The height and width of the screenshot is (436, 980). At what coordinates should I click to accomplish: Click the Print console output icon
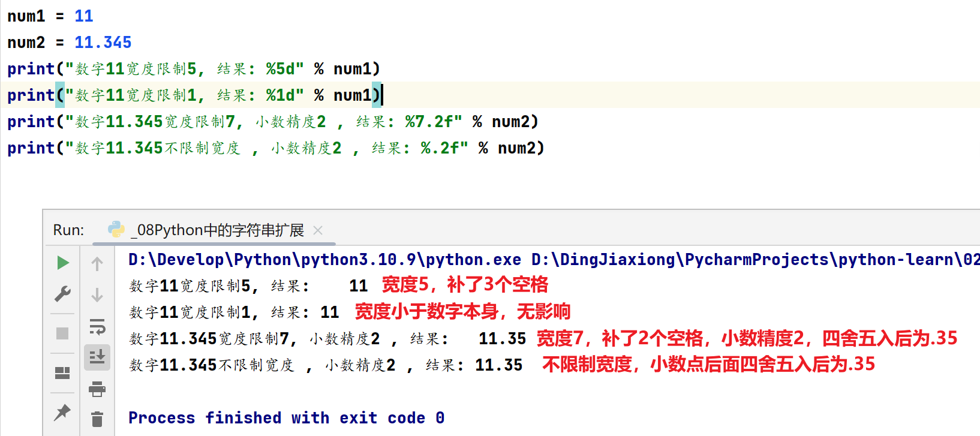(97, 389)
